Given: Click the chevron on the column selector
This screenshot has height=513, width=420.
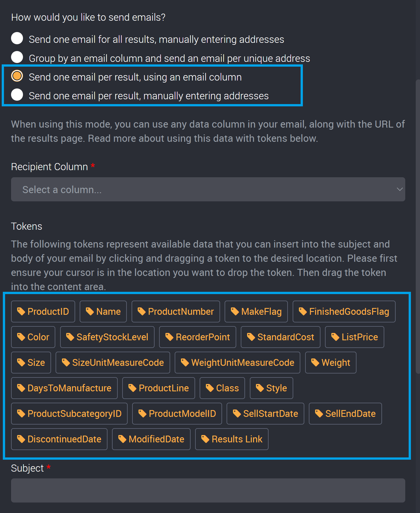Looking at the screenshot, I should pyautogui.click(x=400, y=189).
